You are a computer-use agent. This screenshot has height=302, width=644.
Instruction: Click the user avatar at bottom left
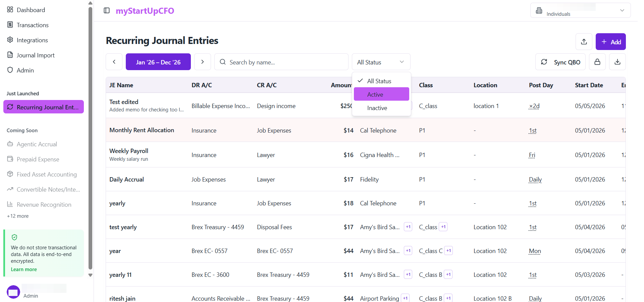13,292
